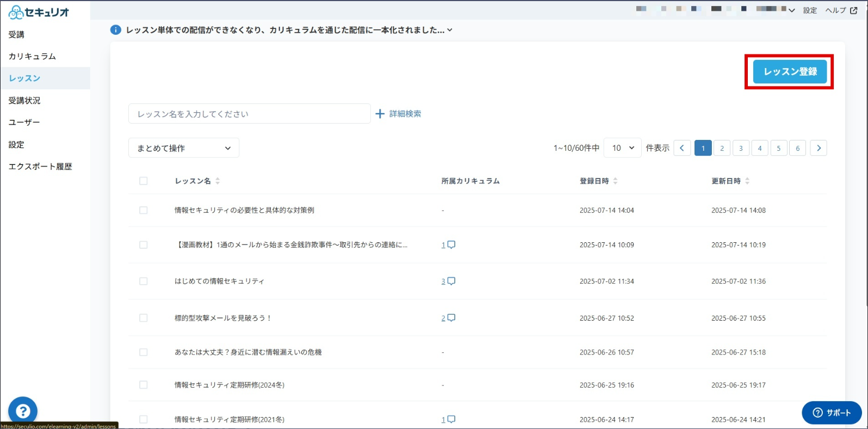The width and height of the screenshot is (868, 429).
Task: Open lesson 情報セキュリティの必要性と具体的な対策例
Action: point(244,210)
